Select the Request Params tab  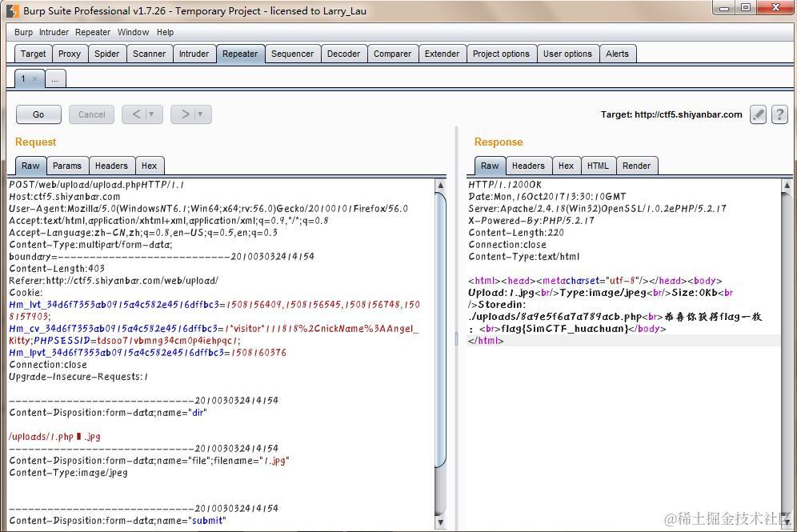coord(67,166)
